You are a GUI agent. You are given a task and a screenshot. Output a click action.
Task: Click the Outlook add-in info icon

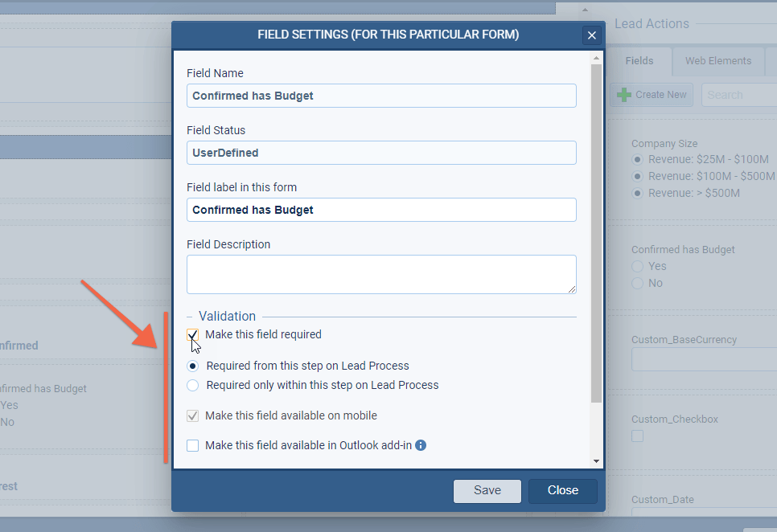click(421, 445)
